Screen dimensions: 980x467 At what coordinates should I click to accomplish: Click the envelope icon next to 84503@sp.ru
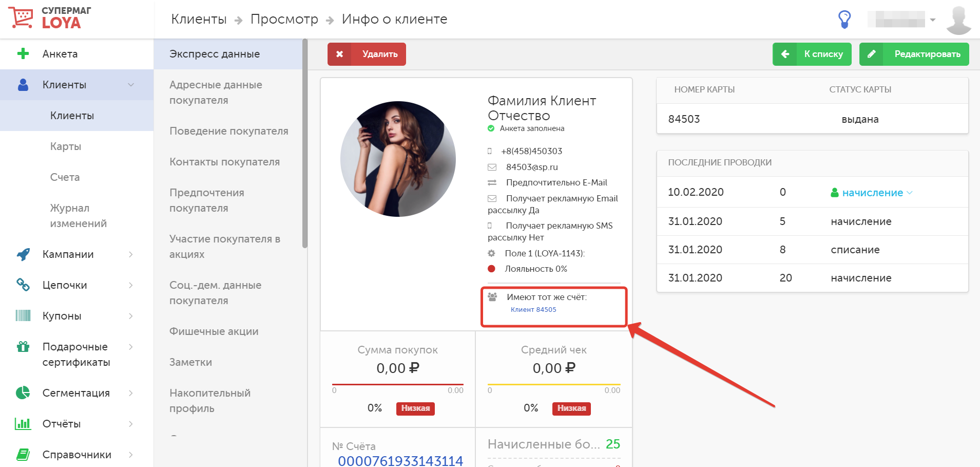(492, 167)
